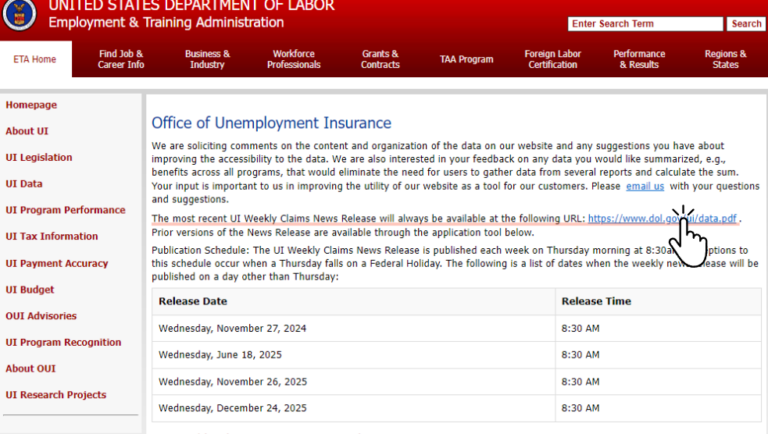Open Regions & States menu

pos(725,59)
